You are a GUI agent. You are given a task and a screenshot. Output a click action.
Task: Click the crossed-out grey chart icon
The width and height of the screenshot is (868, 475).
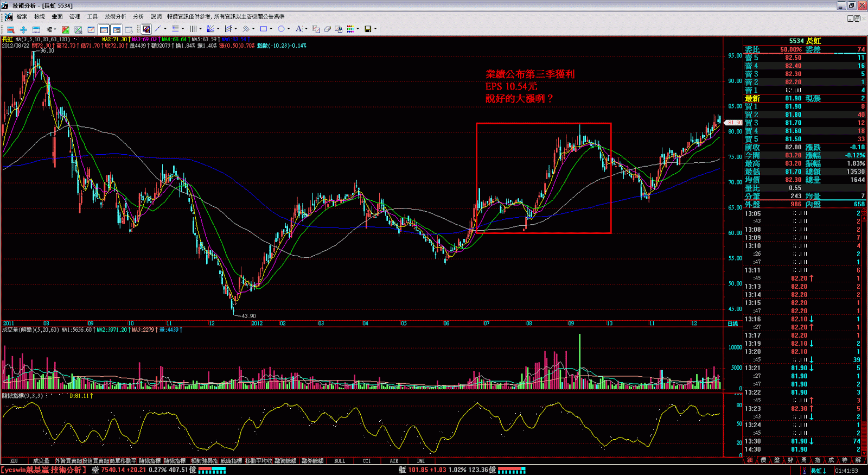(78, 29)
